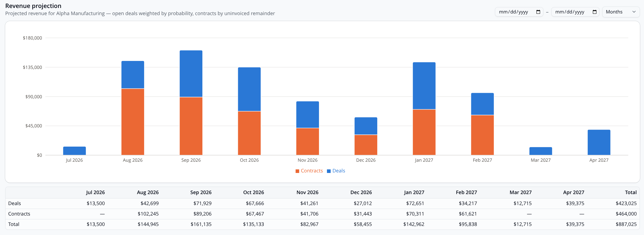Click the $41,261 Deals cell
This screenshot has width=644, height=235.
[x=309, y=203]
